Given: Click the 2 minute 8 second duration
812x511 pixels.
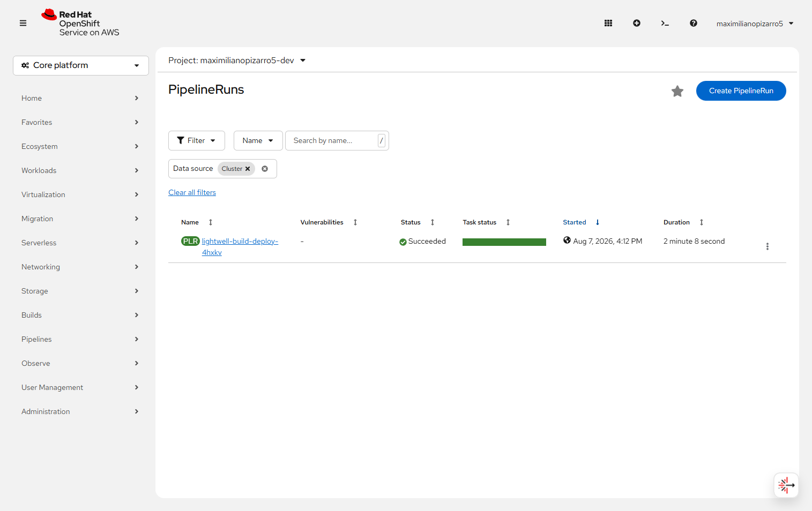Looking at the screenshot, I should pyautogui.click(x=694, y=242).
